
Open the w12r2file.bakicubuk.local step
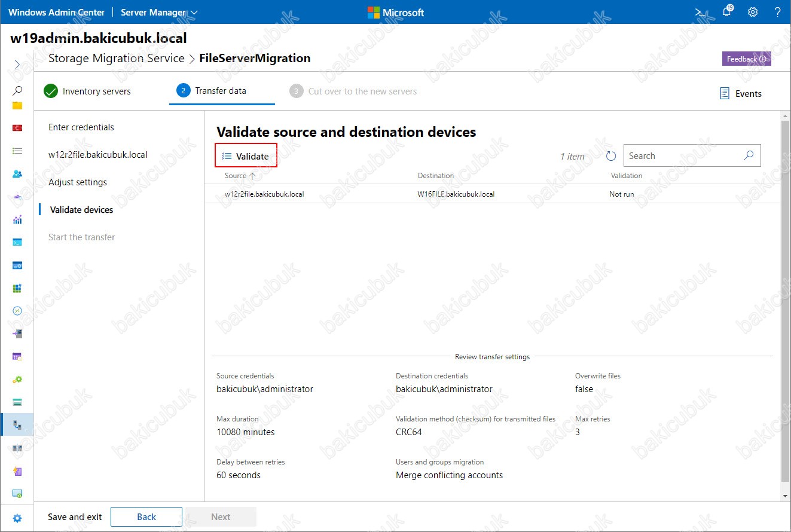[x=98, y=155]
